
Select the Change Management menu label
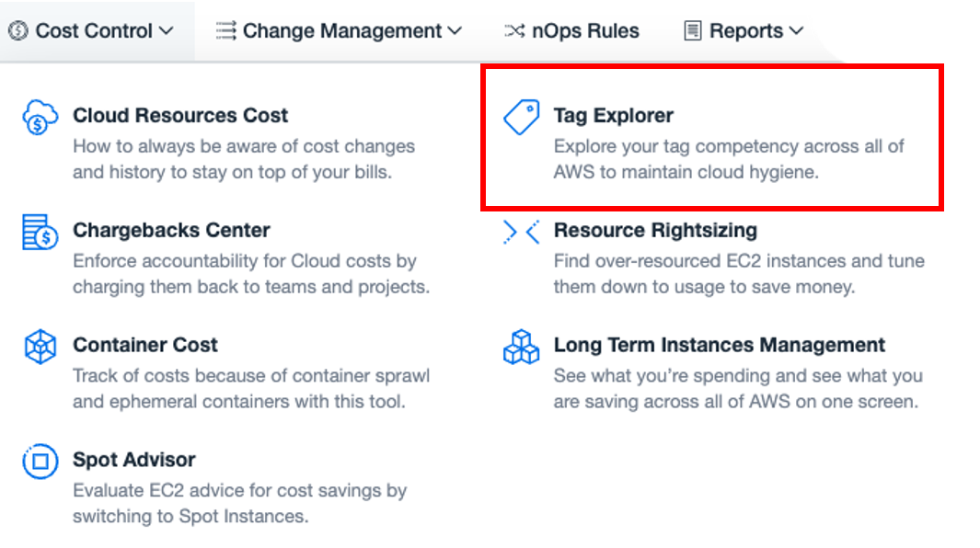(x=342, y=30)
